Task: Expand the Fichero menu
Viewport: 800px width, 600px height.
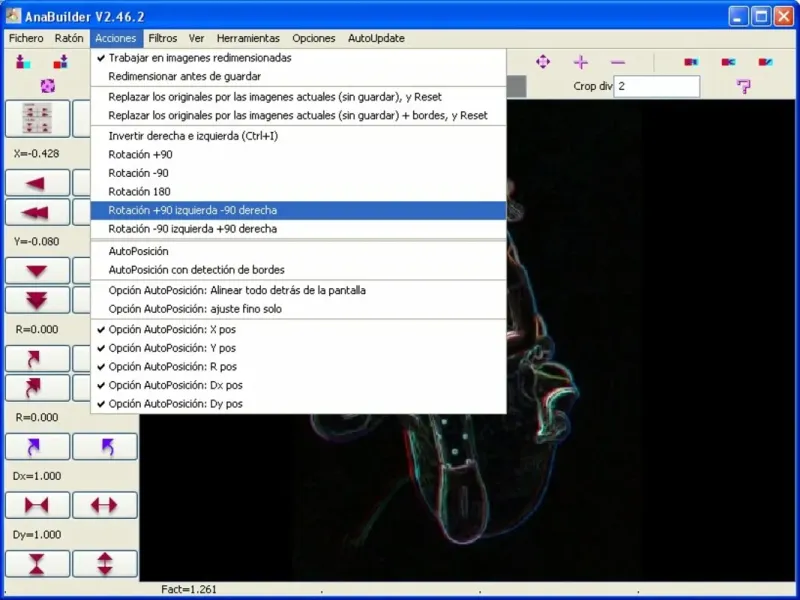Action: (26, 38)
